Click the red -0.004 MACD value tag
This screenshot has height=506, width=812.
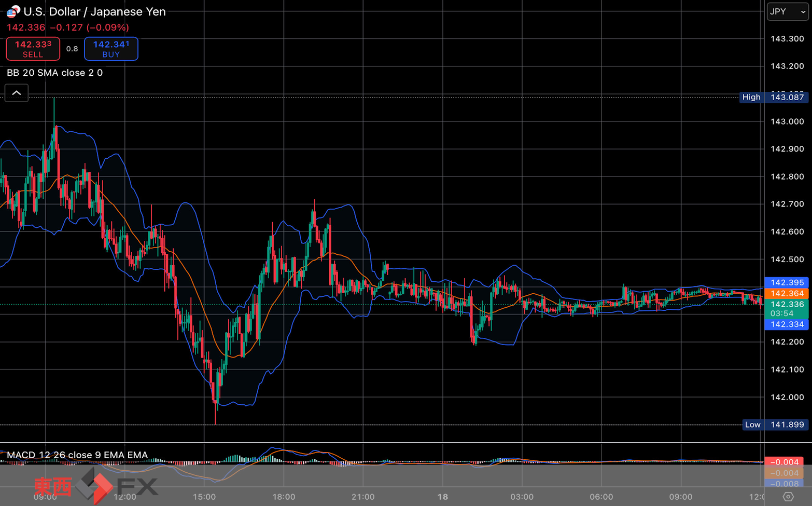(x=784, y=462)
